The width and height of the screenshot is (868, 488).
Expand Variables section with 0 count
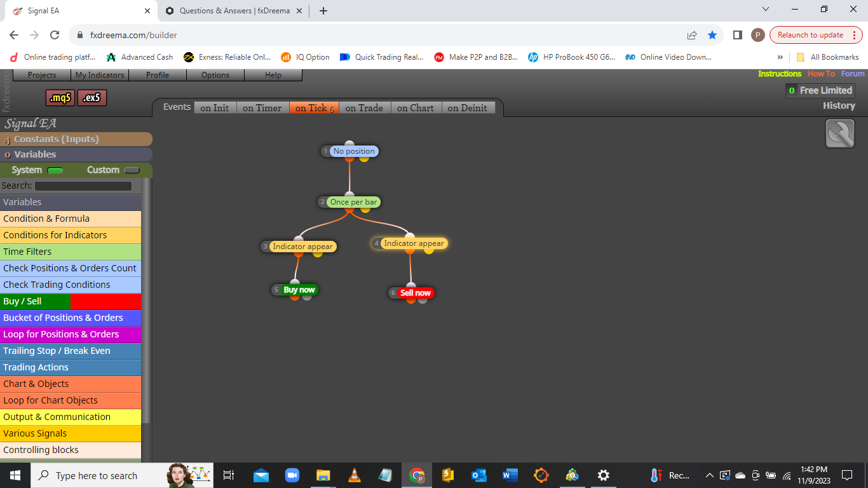[x=76, y=154]
